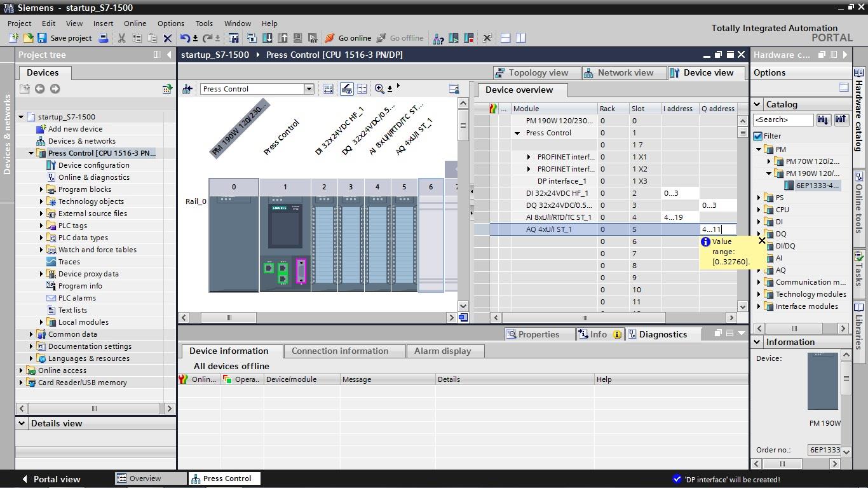This screenshot has height=488, width=868.
Task: Click the Split editor horizontally icon
Action: click(506, 38)
